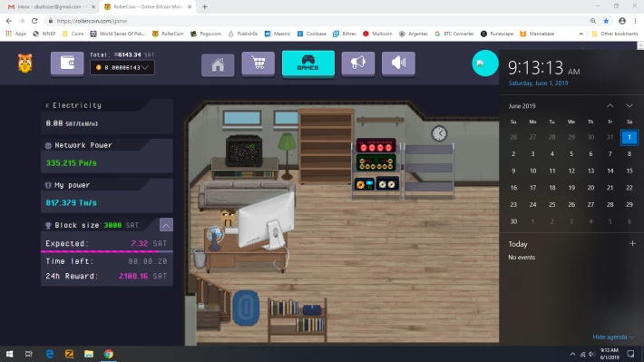Open the RollerCoin bookmark
Image resolution: width=644 pixels, height=362 pixels.
(x=168, y=34)
